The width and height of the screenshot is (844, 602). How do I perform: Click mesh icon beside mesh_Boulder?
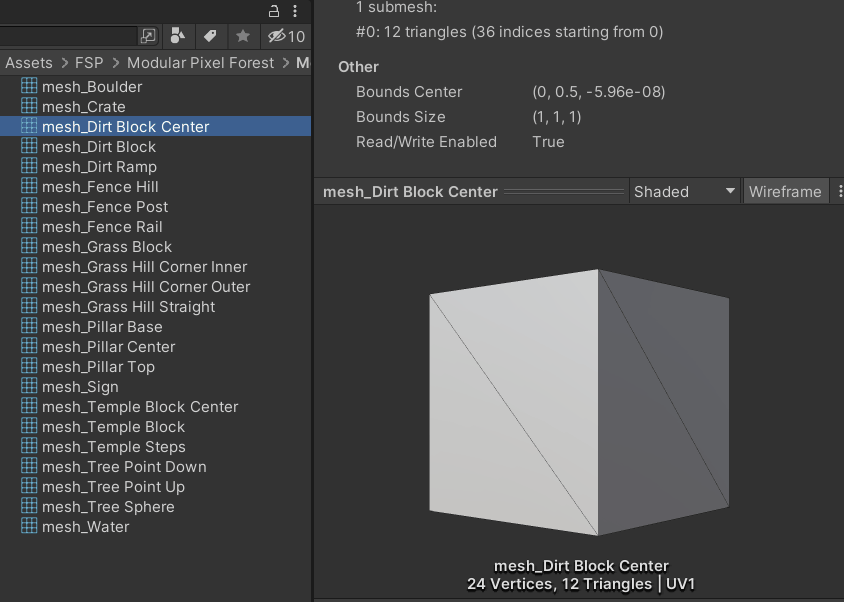click(x=29, y=86)
